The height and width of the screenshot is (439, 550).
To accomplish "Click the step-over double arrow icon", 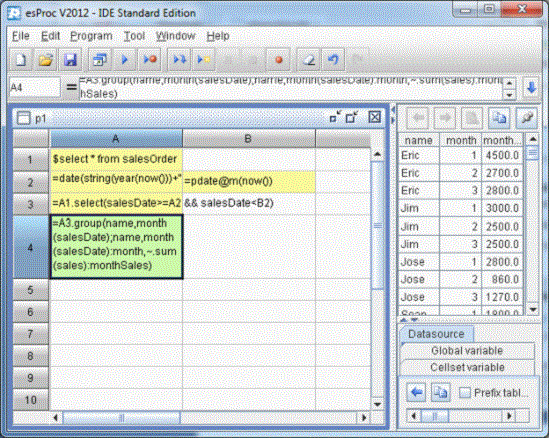I will click(179, 60).
